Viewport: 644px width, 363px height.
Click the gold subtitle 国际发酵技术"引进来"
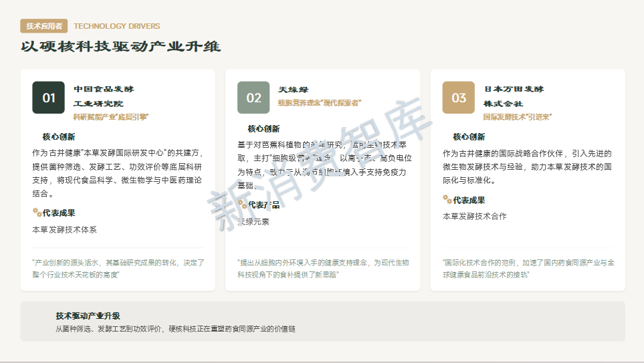coord(517,116)
